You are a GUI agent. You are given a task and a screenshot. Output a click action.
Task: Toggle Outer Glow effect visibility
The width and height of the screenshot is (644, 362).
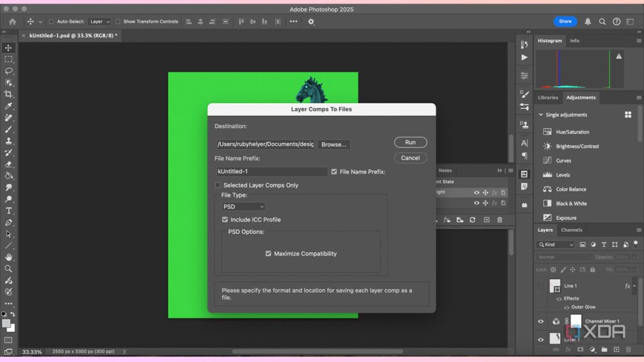pos(567,307)
